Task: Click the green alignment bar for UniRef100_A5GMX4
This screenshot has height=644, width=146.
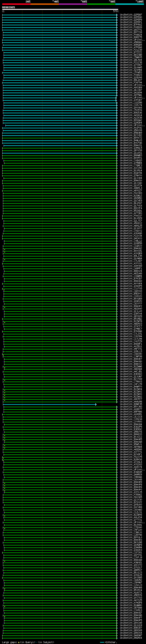Action: click(60, 638)
